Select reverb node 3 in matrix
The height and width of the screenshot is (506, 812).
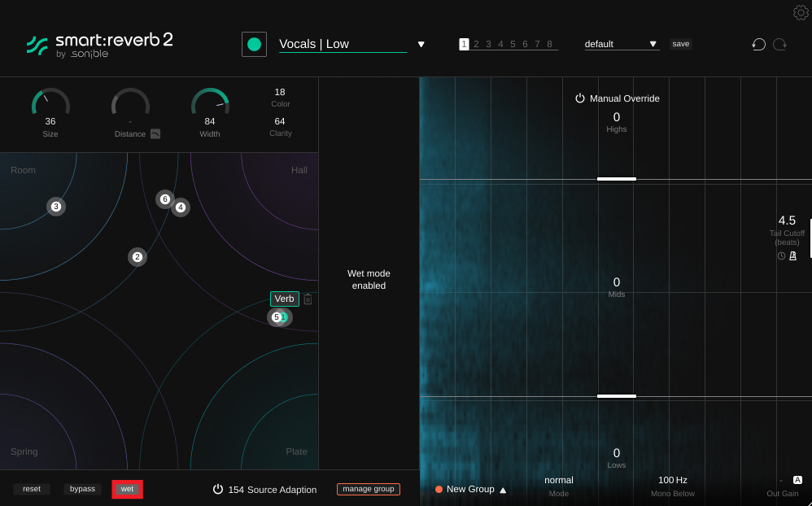[56, 207]
